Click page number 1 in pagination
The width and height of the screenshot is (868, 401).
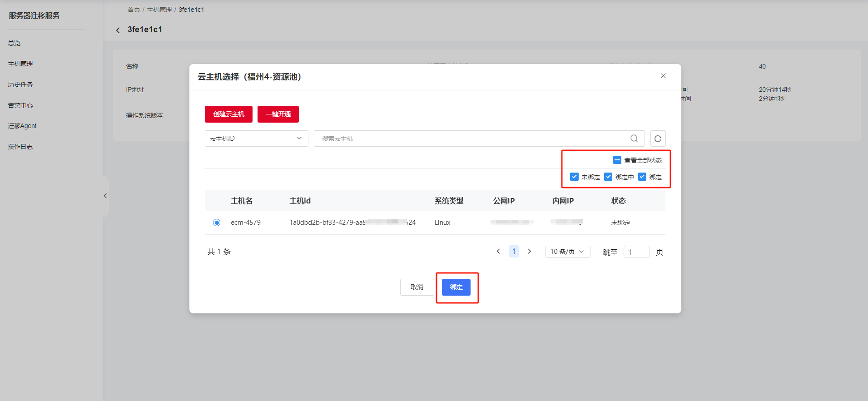coord(514,251)
